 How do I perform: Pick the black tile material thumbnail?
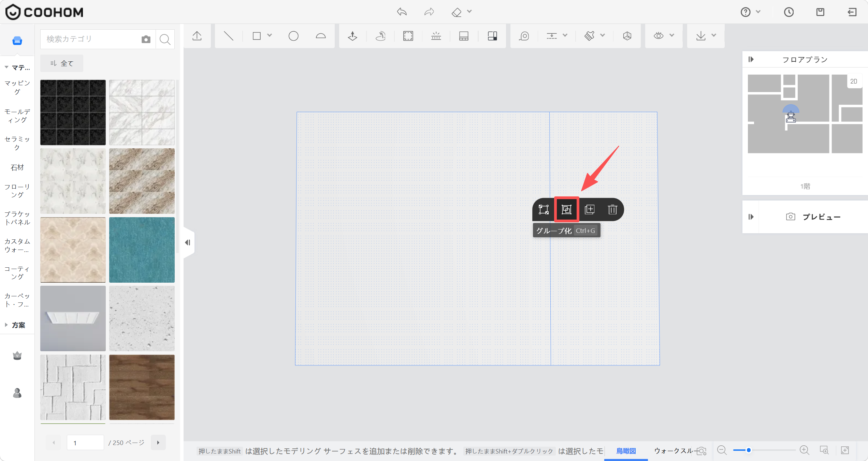click(x=73, y=113)
